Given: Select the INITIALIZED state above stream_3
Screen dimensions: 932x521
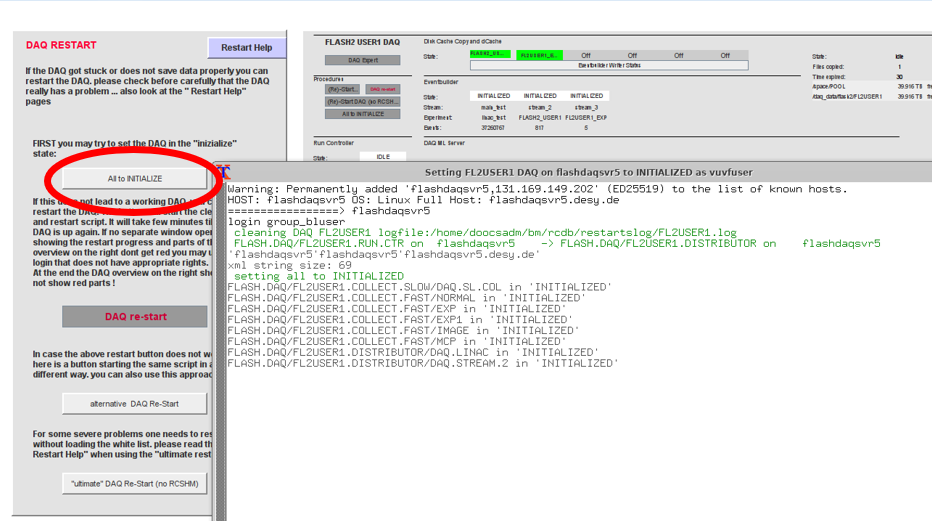Looking at the screenshot, I should (x=587, y=96).
